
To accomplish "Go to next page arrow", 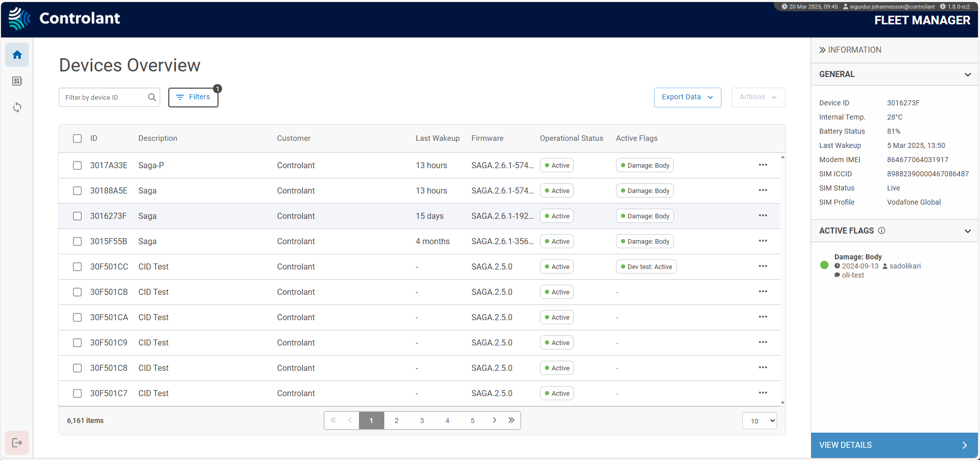I will pyautogui.click(x=494, y=420).
